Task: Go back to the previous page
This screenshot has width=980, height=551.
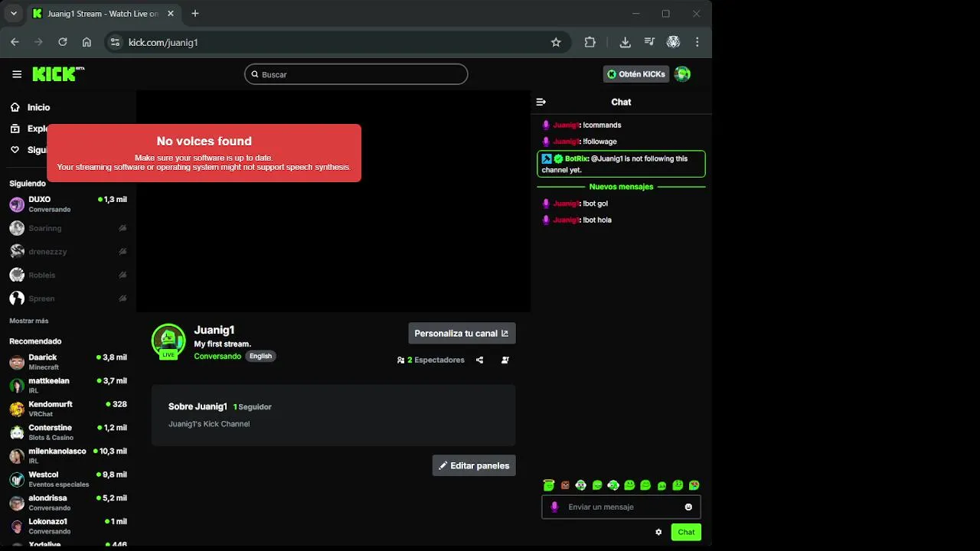Action: pos(15,42)
